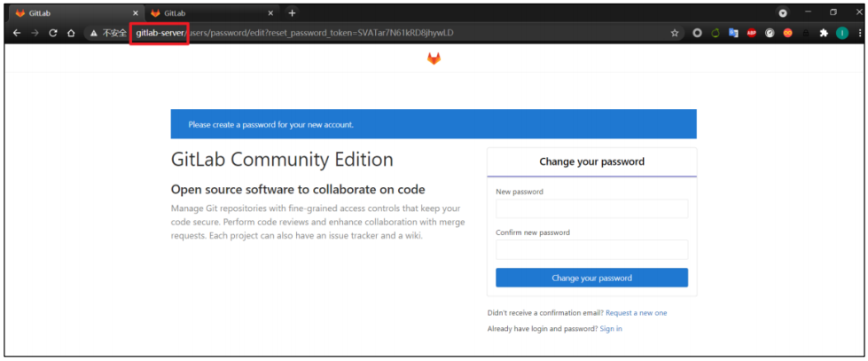Focus the Confirm new password field
Image resolution: width=868 pixels, height=361 pixels.
tap(591, 250)
